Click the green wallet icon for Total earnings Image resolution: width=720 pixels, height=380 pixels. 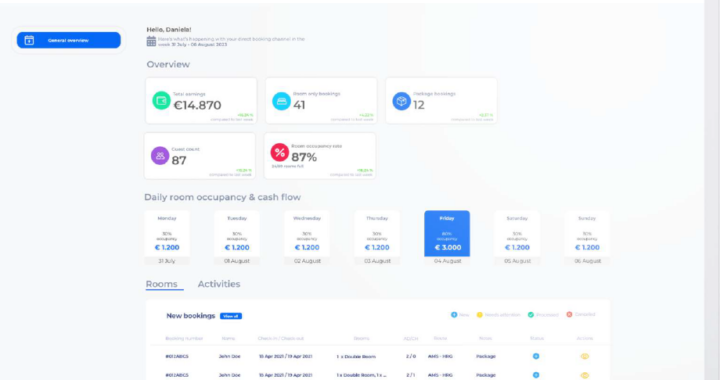coord(161,101)
